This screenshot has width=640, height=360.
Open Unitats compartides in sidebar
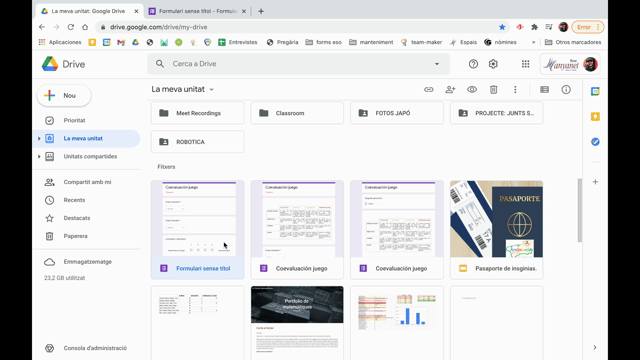[x=90, y=156]
